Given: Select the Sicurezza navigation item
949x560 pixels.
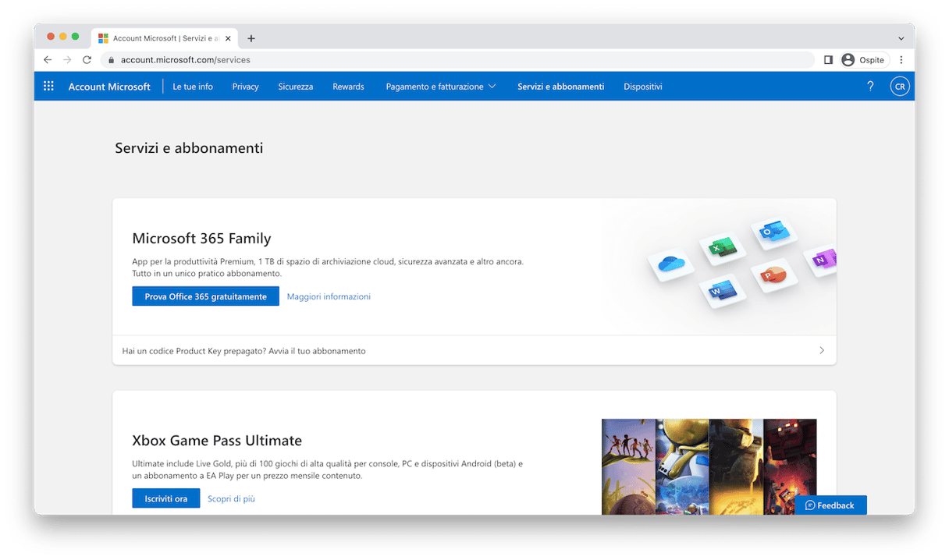Looking at the screenshot, I should pos(295,87).
